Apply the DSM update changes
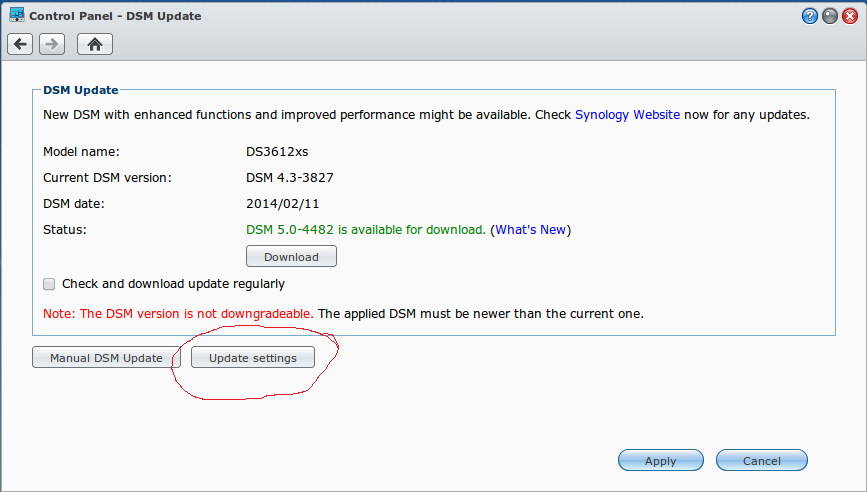 pos(660,460)
